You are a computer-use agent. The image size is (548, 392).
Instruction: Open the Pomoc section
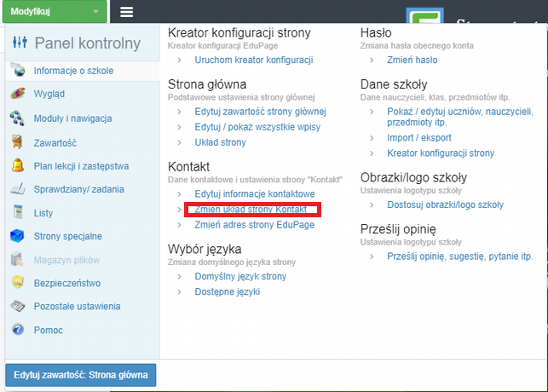pos(49,330)
